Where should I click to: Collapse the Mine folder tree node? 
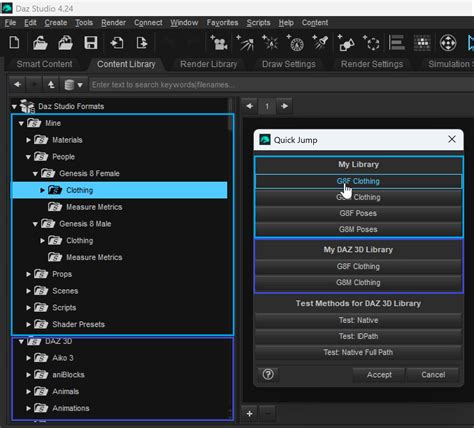[21, 124]
